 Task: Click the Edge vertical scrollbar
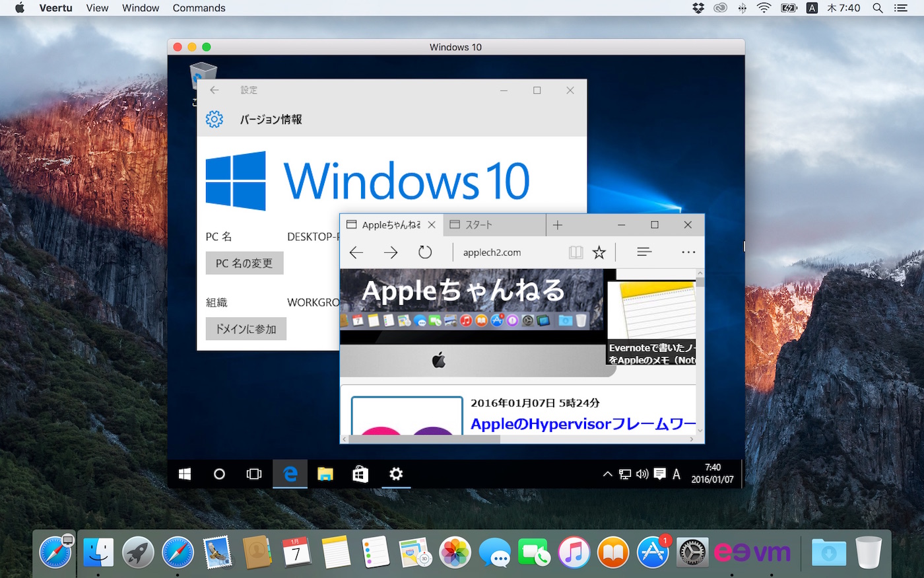point(700,281)
